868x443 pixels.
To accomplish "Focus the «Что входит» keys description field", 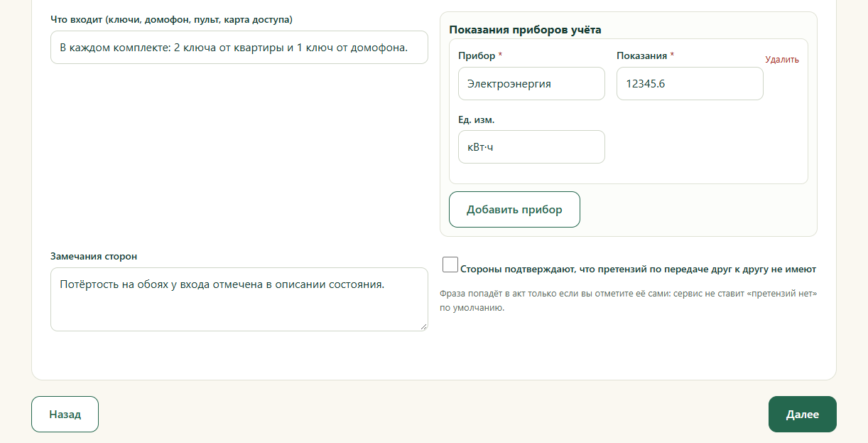I will (x=239, y=48).
